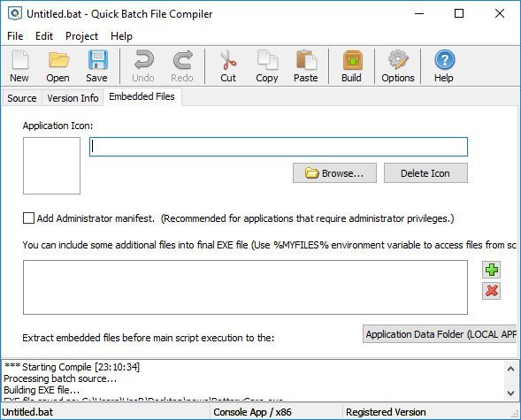Click 'Starting Compile' log line

(x=72, y=367)
